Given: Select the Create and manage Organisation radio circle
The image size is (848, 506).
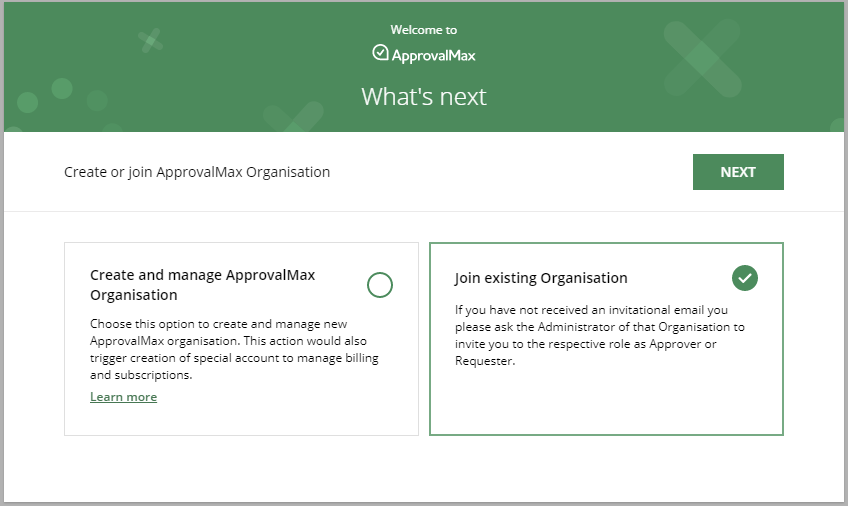Looking at the screenshot, I should [380, 285].
